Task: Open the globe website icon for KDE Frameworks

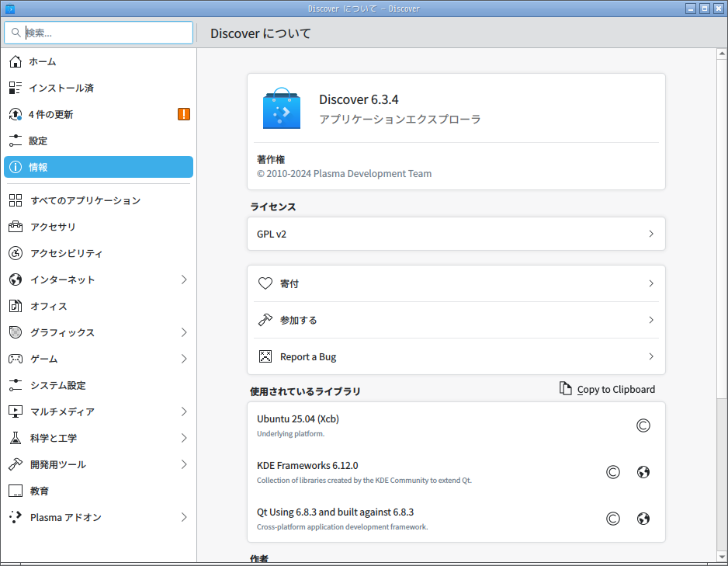Action: [643, 472]
